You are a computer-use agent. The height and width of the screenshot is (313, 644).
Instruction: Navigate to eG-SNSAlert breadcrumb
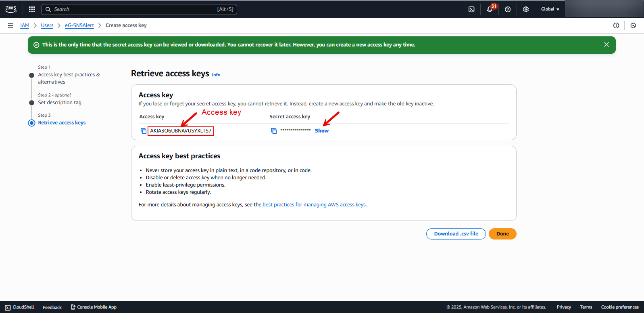(79, 25)
